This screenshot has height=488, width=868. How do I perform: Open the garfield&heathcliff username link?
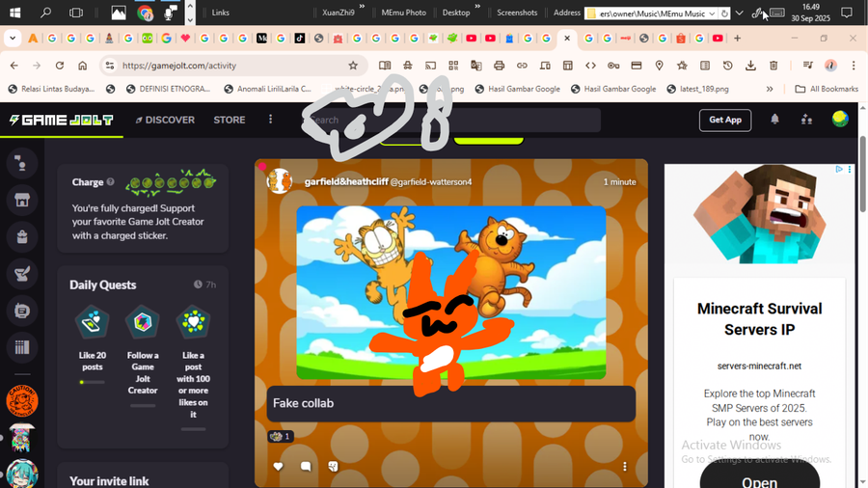click(346, 181)
